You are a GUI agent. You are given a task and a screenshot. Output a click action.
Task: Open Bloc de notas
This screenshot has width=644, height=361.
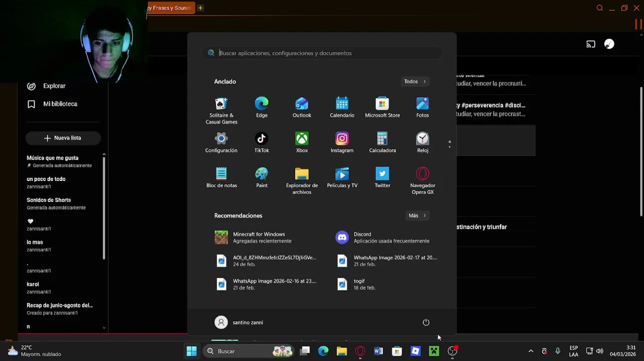tap(221, 178)
